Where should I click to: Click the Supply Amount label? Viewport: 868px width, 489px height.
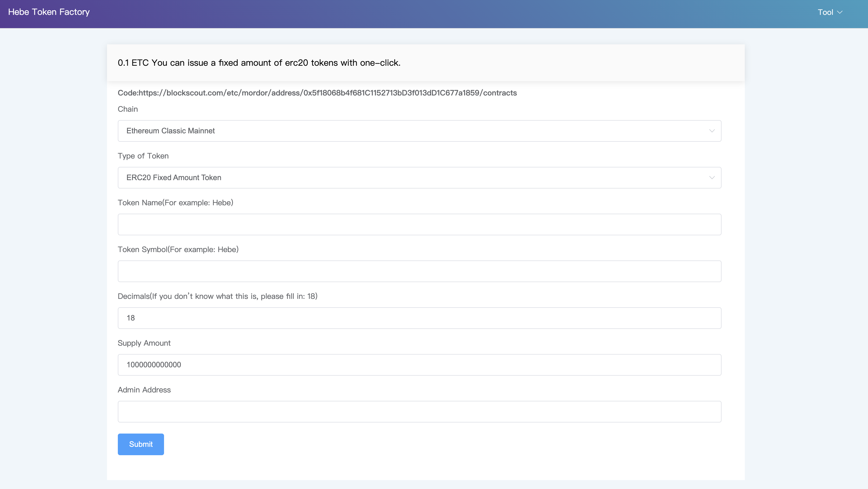144,343
